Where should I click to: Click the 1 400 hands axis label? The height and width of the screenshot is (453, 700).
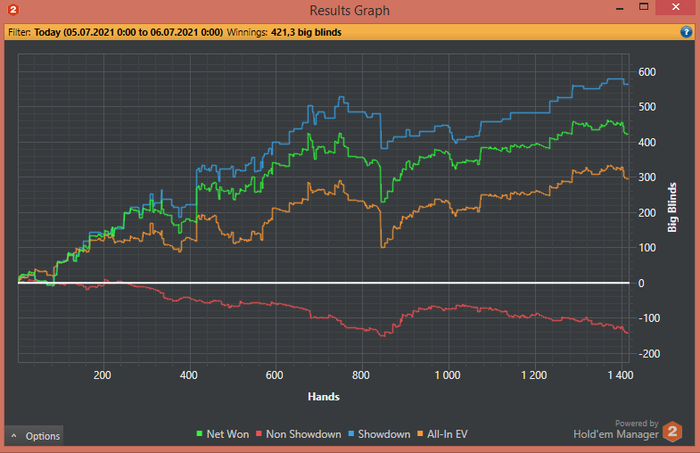coord(621,375)
